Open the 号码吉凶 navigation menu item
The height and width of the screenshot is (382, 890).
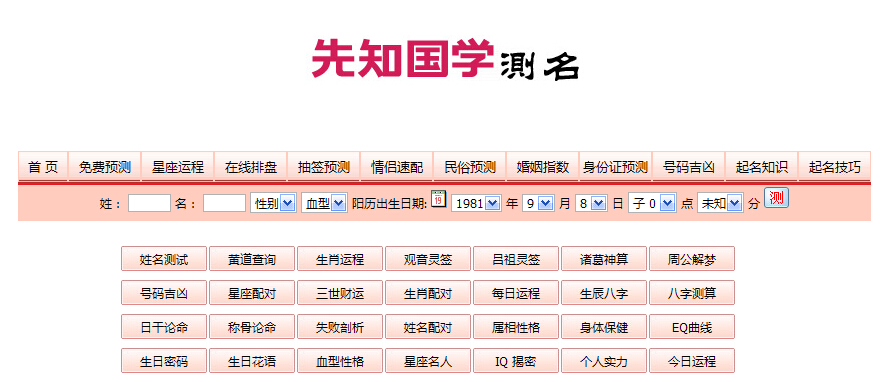pyautogui.click(x=689, y=167)
